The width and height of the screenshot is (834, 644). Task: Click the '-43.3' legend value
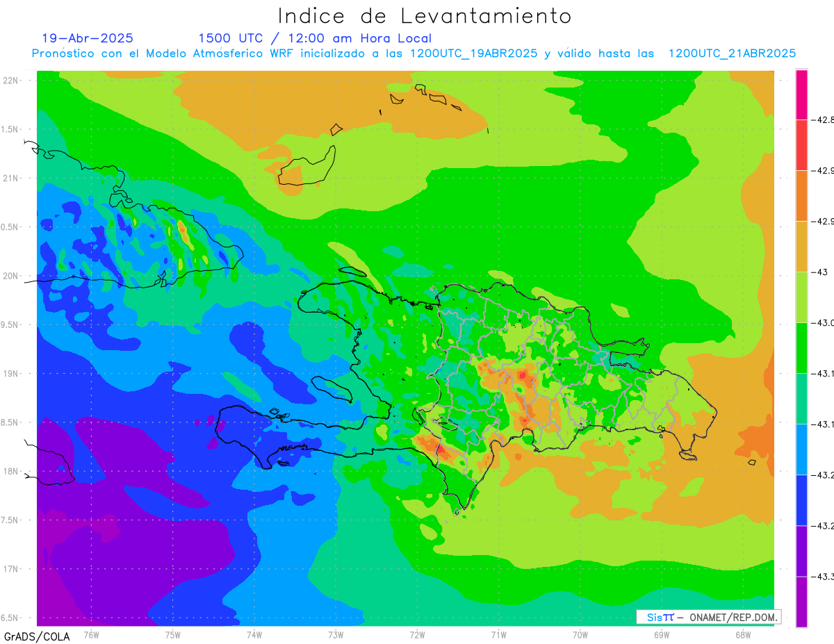pyautogui.click(x=824, y=577)
